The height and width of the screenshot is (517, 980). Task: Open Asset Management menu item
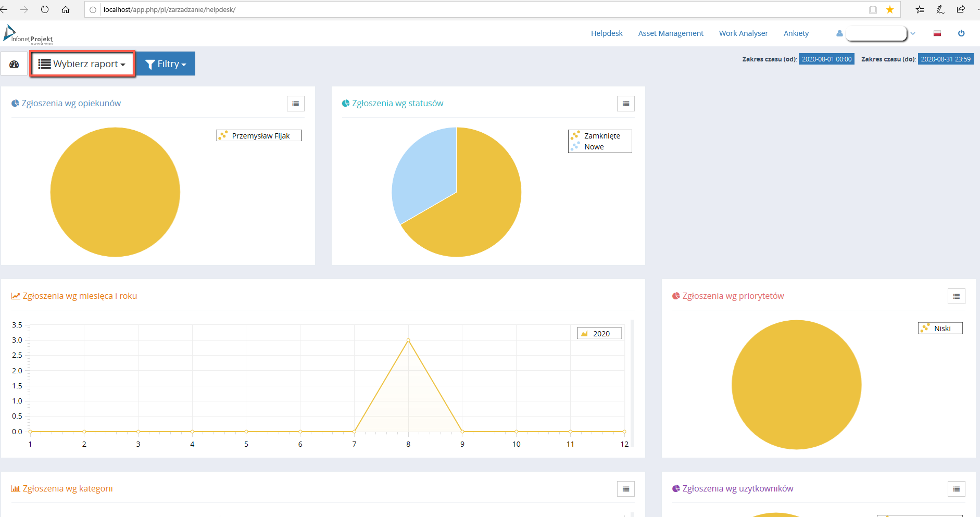671,33
